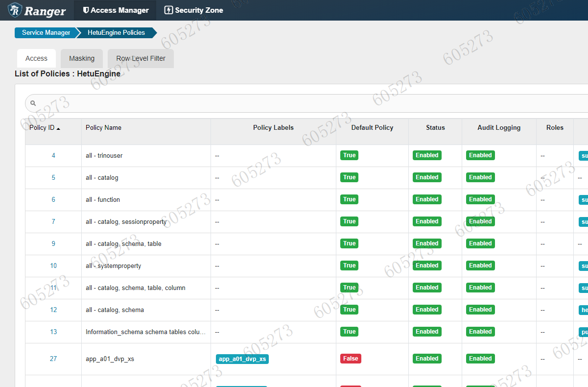
Task: Select 'all - catalog, schema, table, column' name
Action: click(x=136, y=288)
